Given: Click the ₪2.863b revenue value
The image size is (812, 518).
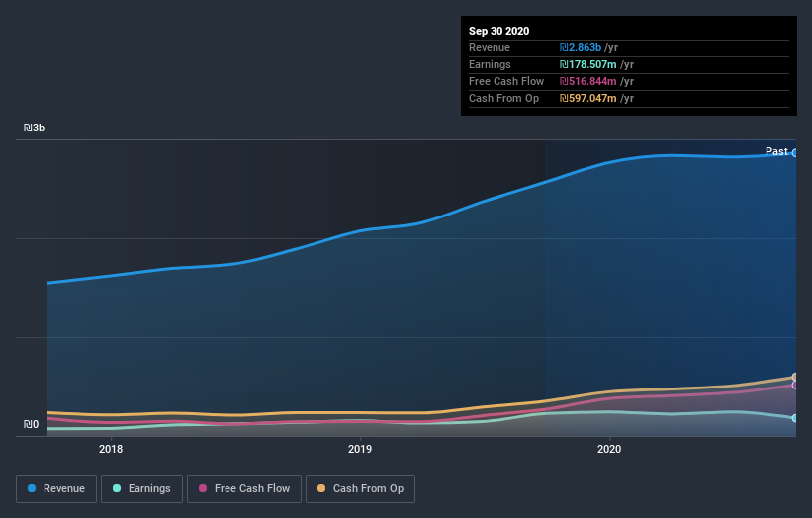Looking at the screenshot, I should pyautogui.click(x=581, y=47).
